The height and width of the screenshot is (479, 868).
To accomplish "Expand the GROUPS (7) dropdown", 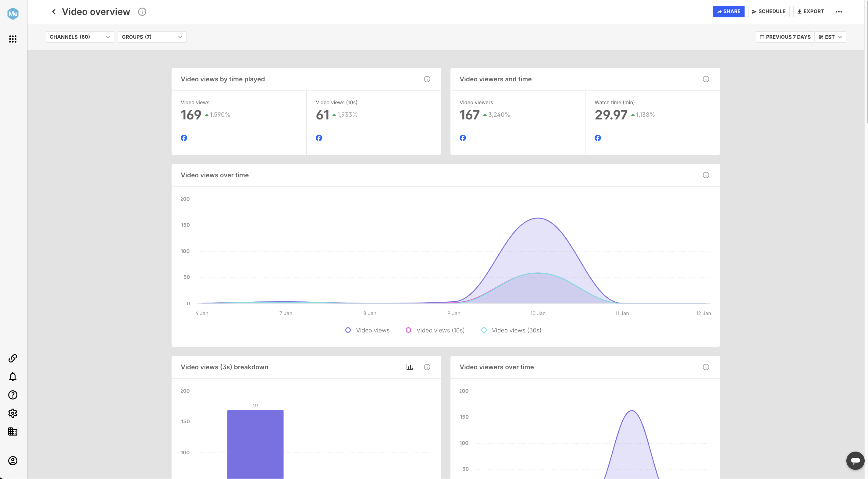I will [x=152, y=37].
